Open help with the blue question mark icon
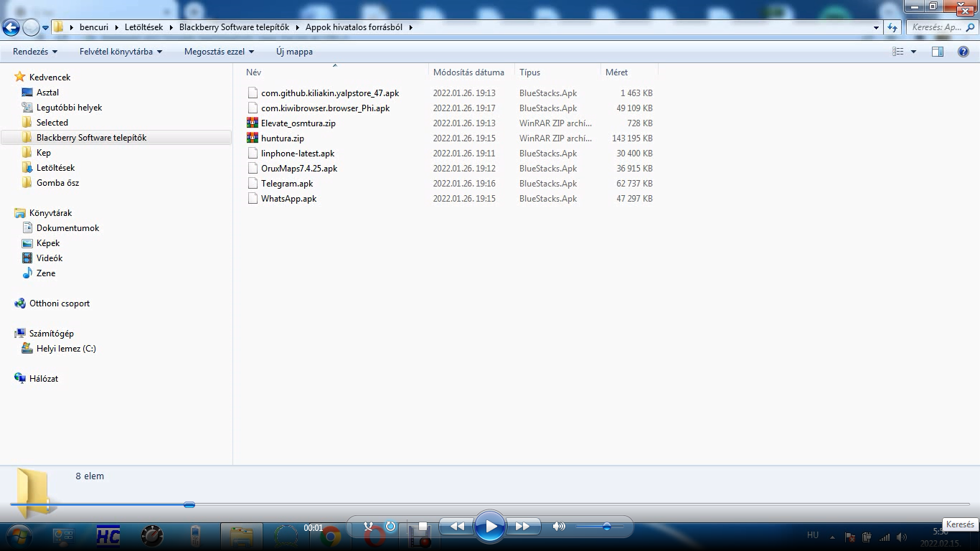Image resolution: width=980 pixels, height=551 pixels. pos(963,52)
